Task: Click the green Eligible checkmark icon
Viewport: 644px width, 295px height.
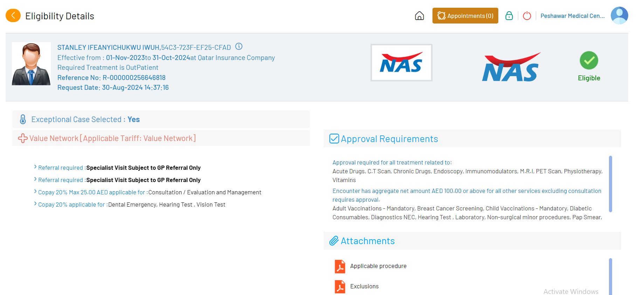Action: (589, 61)
